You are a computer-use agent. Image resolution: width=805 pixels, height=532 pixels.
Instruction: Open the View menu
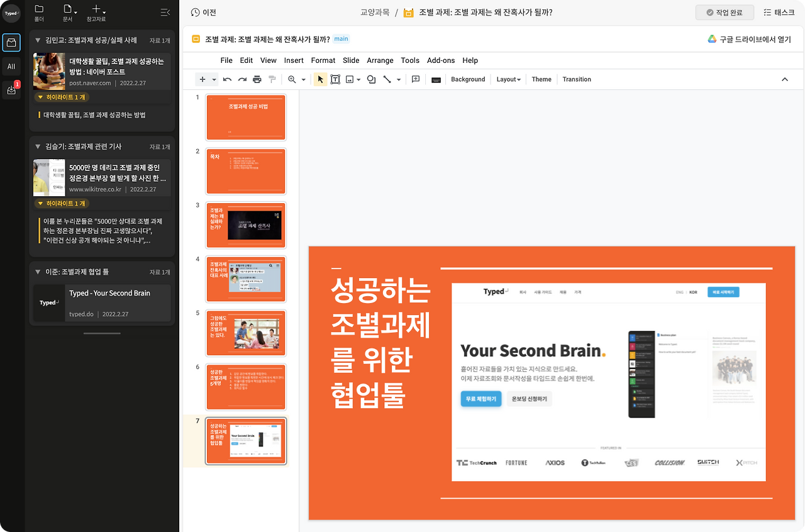tap(269, 60)
